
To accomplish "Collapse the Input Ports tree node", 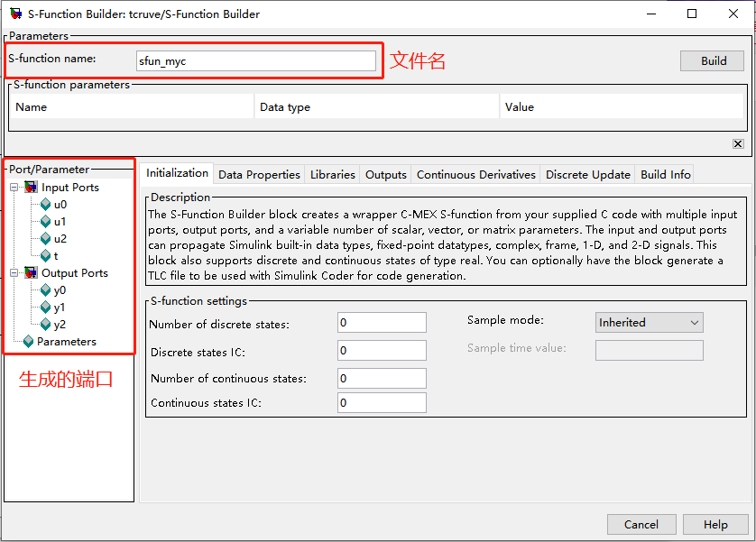I will click(14, 187).
